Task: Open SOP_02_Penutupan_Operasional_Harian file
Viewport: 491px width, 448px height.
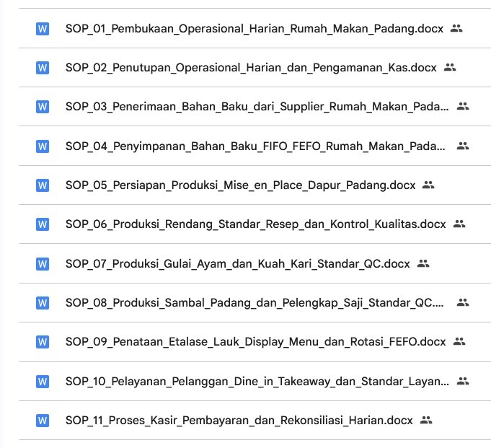Action: (250, 68)
